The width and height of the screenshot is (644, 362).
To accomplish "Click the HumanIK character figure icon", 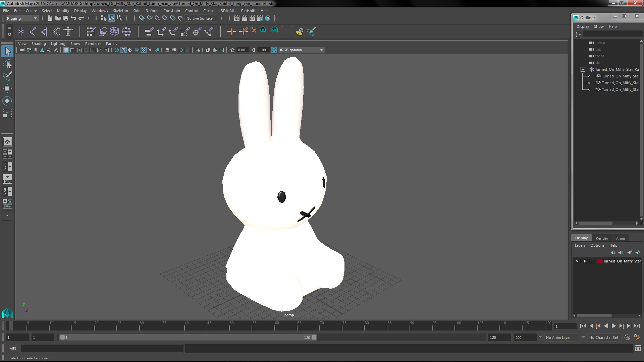I will [68, 32].
